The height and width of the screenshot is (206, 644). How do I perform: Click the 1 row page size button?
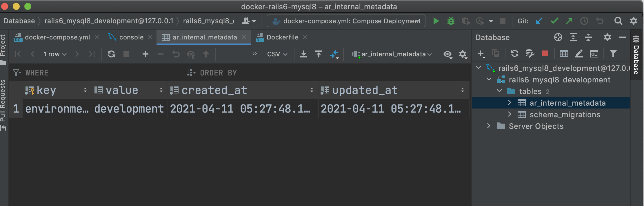tap(55, 54)
